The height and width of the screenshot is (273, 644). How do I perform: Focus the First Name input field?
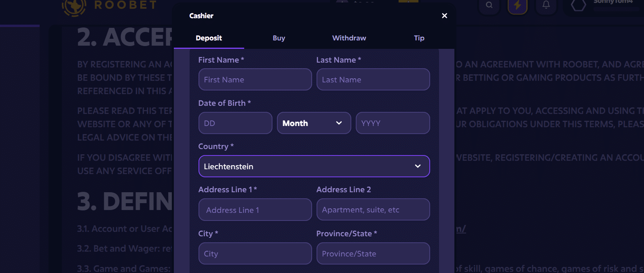(x=255, y=79)
